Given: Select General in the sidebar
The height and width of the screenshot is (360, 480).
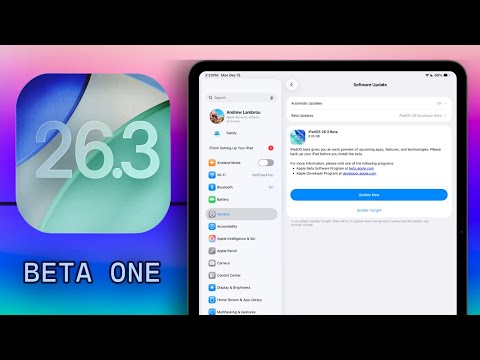Looking at the screenshot, I should [241, 214].
